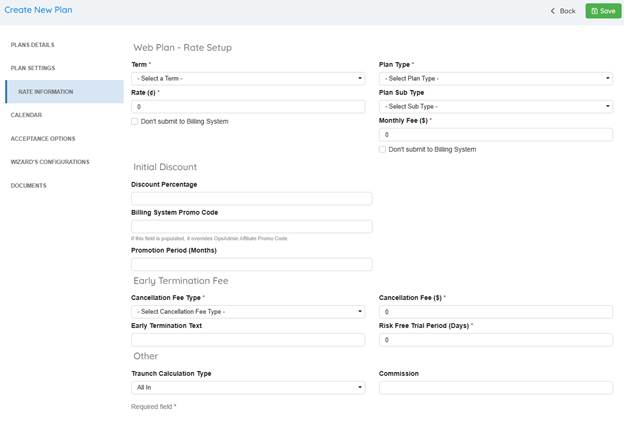Select the Rate Information section
This screenshot has height=427, width=624.
click(x=64, y=92)
